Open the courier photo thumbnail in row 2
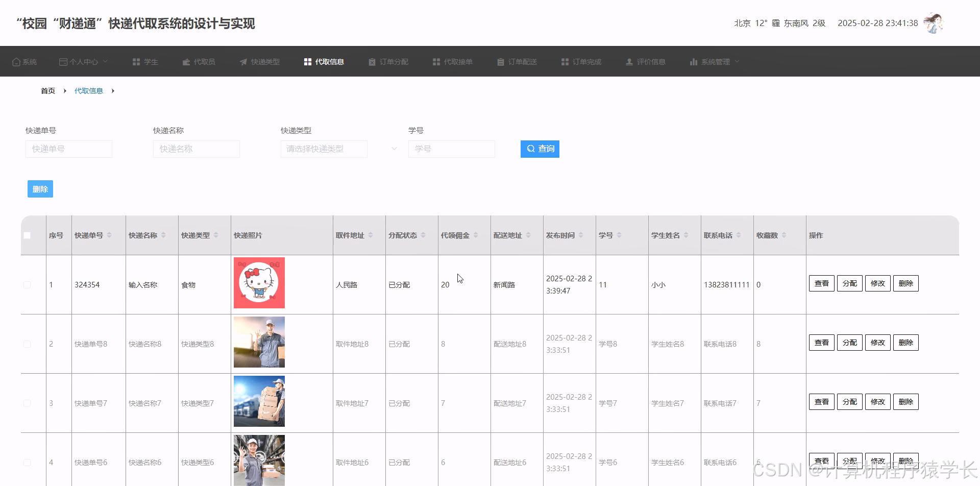 (x=259, y=342)
